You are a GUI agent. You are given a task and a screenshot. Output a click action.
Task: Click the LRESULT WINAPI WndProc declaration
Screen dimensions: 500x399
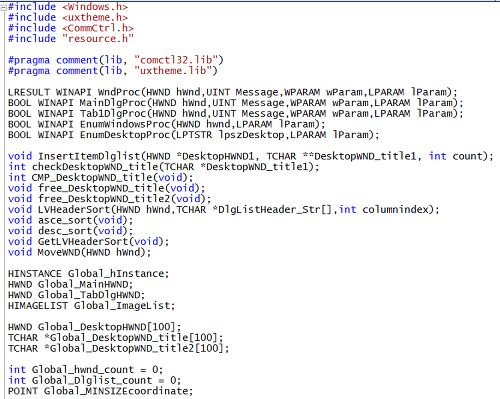[233, 92]
